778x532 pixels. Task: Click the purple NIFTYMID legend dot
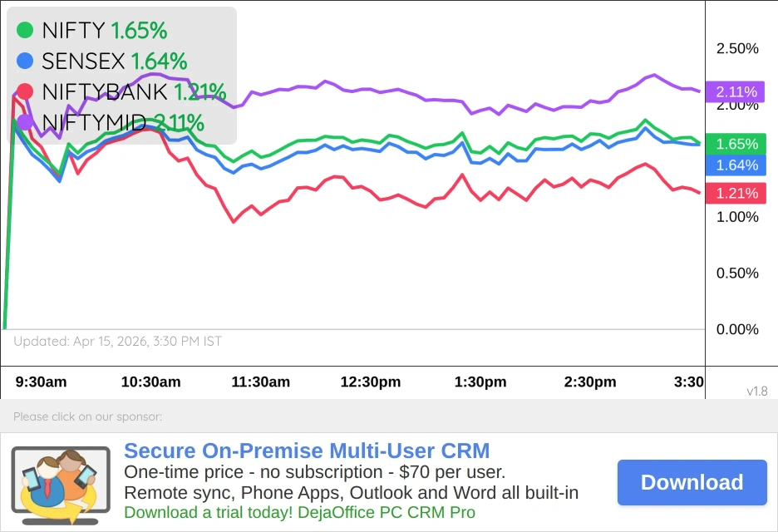25,122
